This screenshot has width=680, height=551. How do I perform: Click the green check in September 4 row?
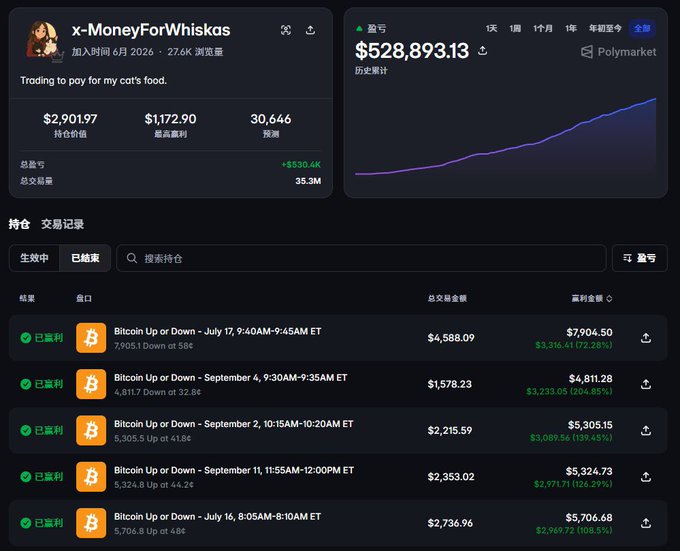pyautogui.click(x=26, y=384)
